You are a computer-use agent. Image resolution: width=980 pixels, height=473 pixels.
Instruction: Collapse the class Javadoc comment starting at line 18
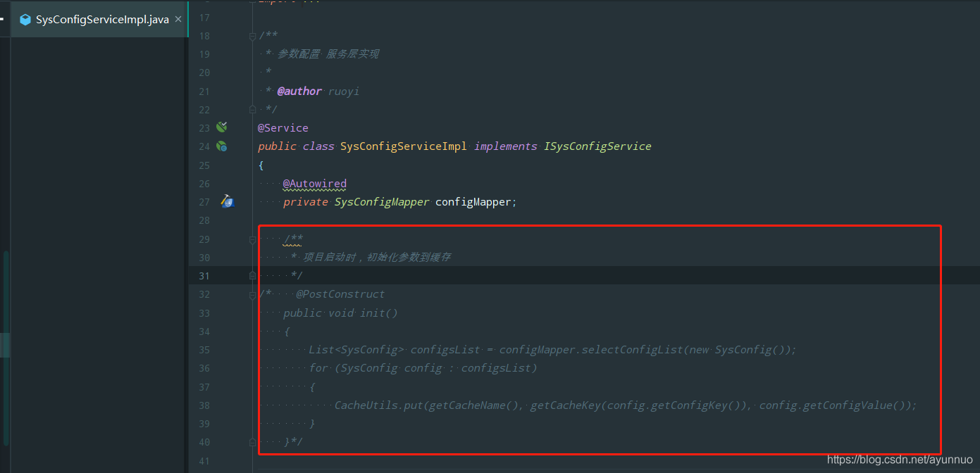pyautogui.click(x=253, y=36)
